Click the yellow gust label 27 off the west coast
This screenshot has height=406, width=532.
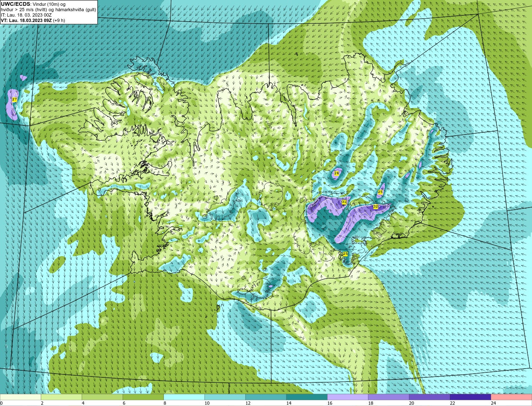(x=15, y=100)
